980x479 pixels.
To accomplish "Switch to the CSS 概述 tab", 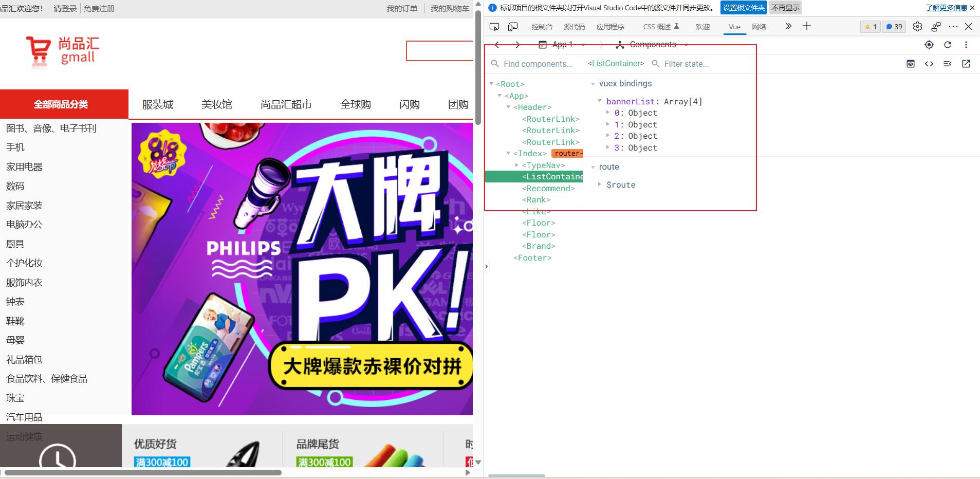I will coord(661,27).
